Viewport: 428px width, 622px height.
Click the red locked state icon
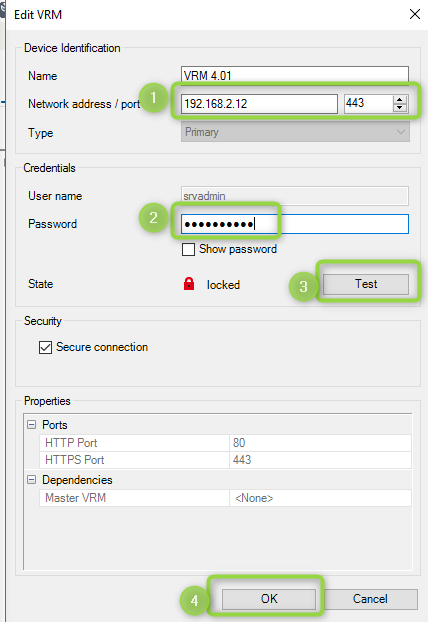click(x=189, y=284)
